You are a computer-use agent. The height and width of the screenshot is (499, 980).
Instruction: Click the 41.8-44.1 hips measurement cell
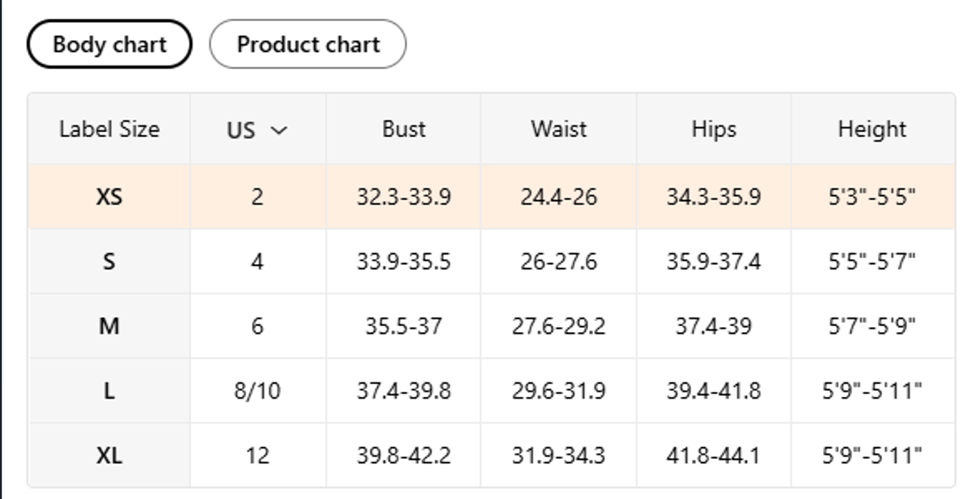(x=714, y=456)
